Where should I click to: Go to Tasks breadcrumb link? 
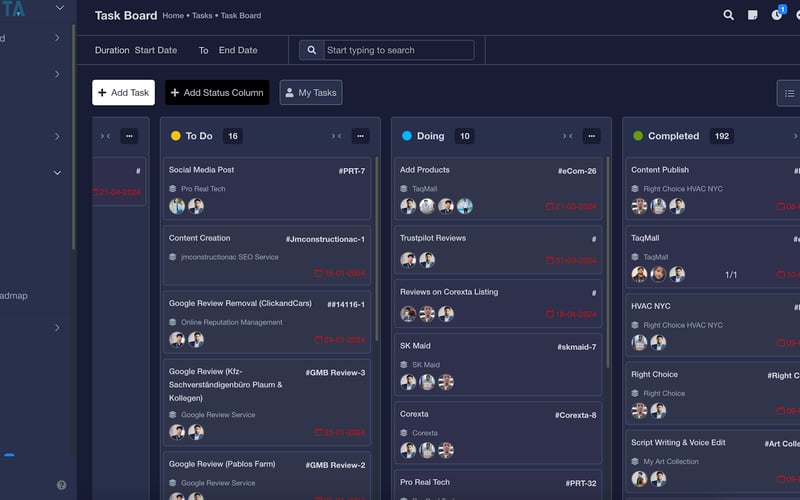(x=202, y=16)
